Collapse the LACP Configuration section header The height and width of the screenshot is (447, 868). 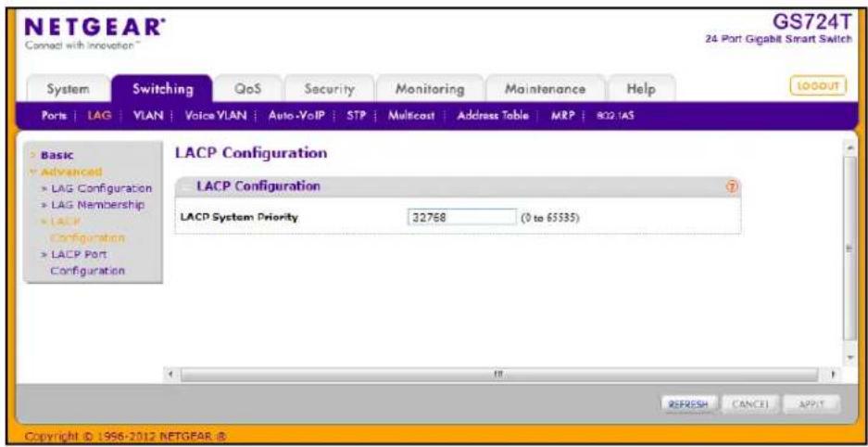click(458, 186)
